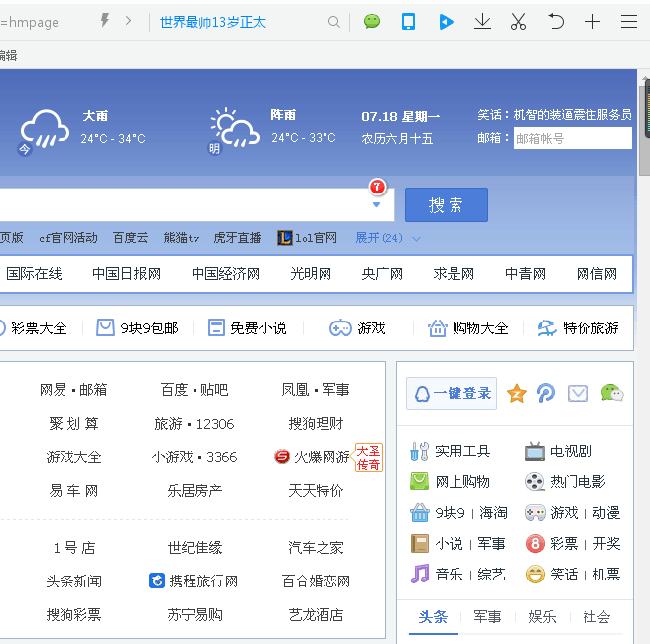650x644 pixels.
Task: Open 机票 link beside 笑话
Action: (606, 575)
